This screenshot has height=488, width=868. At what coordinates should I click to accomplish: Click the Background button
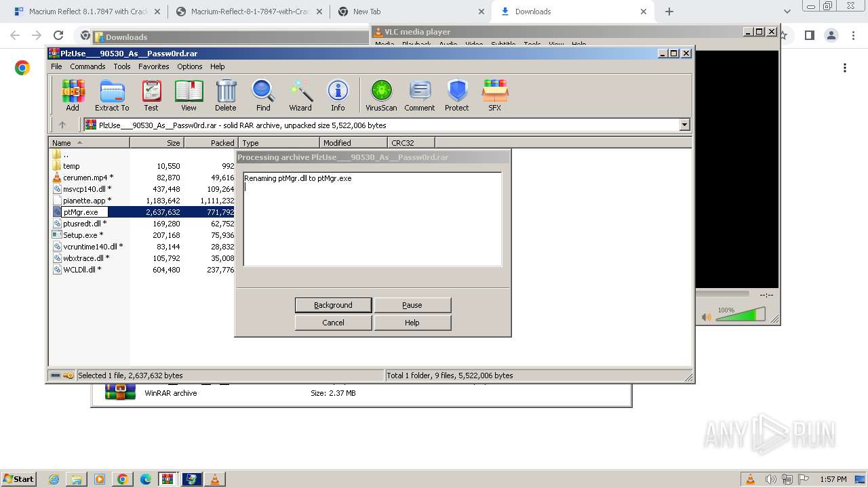click(x=333, y=305)
